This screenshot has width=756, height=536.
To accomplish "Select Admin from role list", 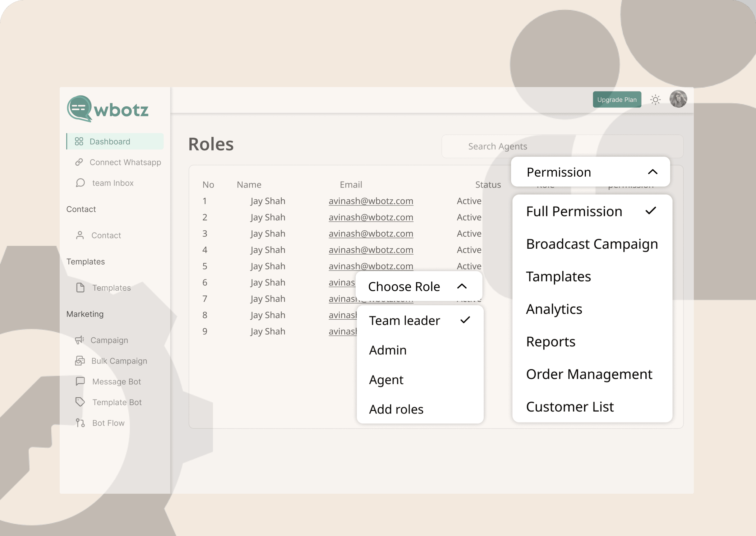I will tap(388, 350).
